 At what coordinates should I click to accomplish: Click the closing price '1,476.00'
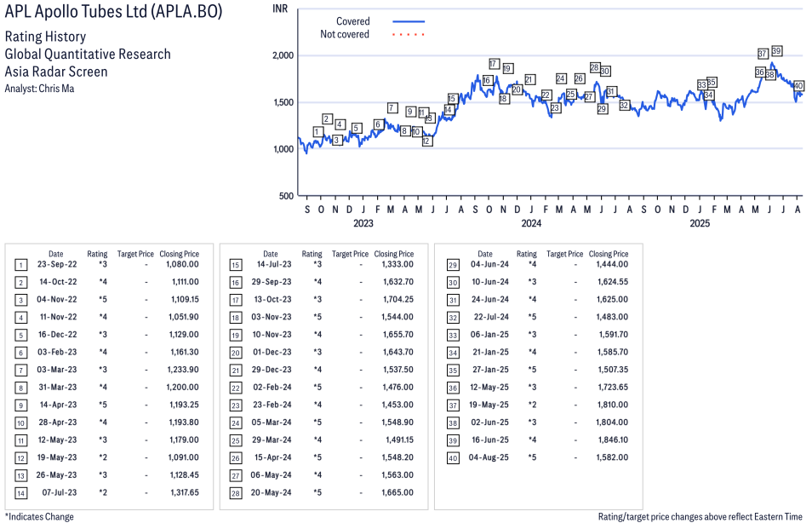(397, 388)
